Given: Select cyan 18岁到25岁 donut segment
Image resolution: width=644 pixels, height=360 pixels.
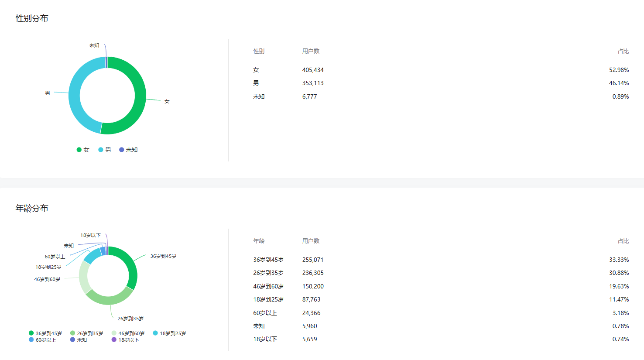Looking at the screenshot, I should [x=92, y=256].
